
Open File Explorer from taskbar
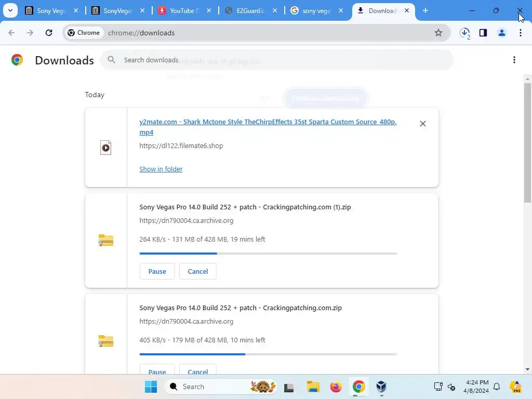pyautogui.click(x=313, y=387)
